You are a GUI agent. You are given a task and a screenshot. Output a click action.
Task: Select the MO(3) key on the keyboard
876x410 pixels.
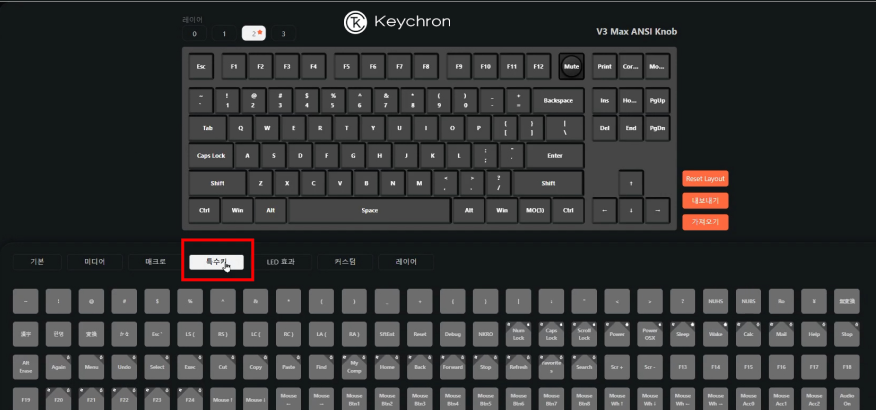coord(535,211)
